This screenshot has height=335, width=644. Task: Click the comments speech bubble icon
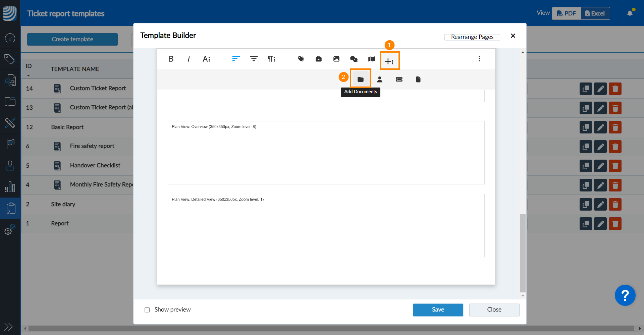tap(354, 59)
